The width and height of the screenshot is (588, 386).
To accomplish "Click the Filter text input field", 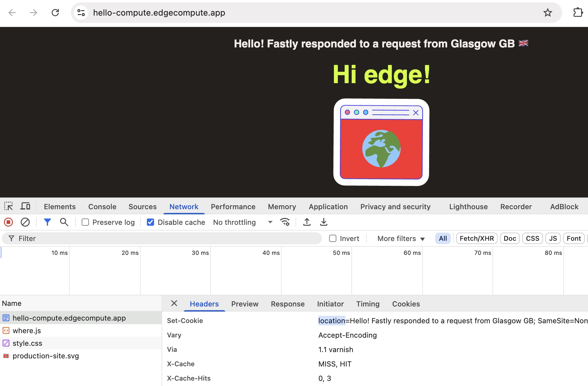I will [162, 238].
